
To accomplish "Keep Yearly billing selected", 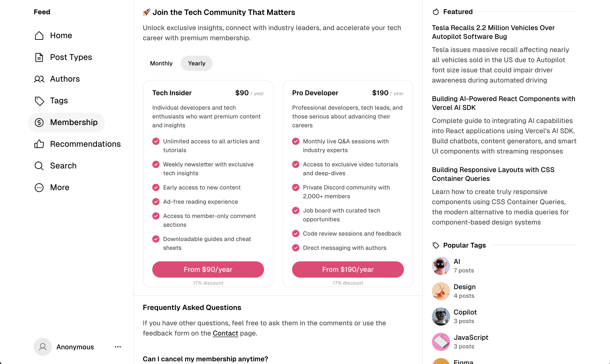I will (196, 63).
